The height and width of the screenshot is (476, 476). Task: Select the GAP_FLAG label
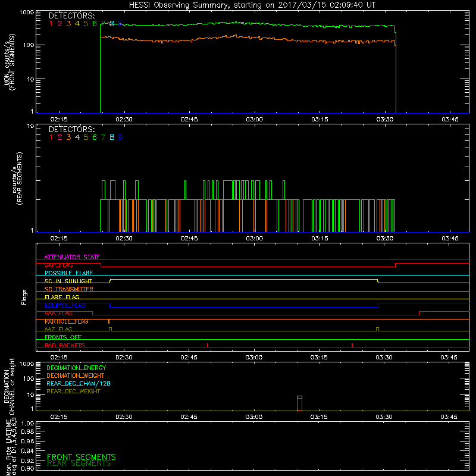coord(58,265)
